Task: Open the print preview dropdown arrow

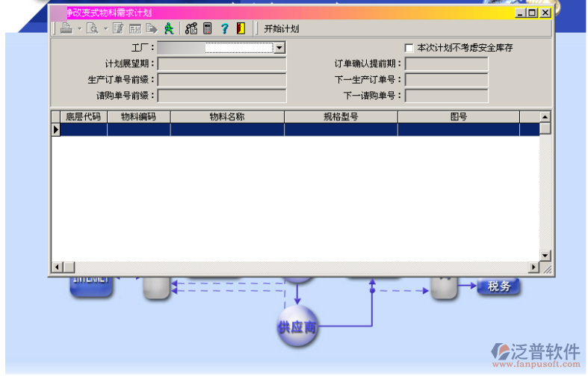Action: 106,29
